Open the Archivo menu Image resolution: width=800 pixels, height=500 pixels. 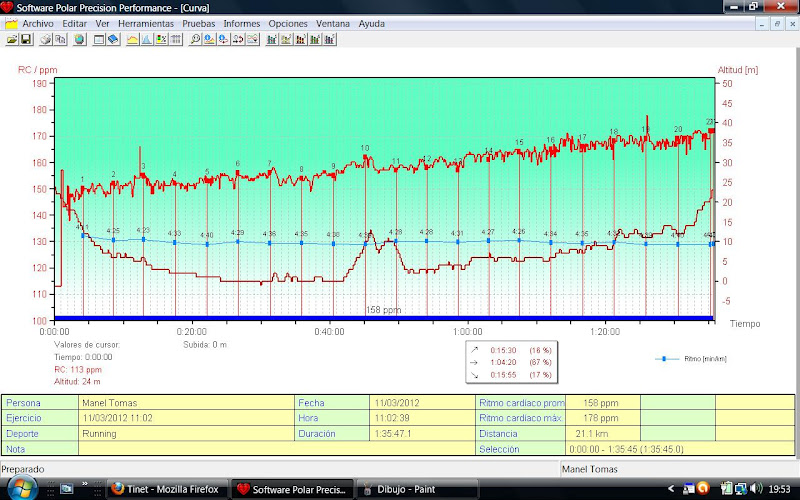(38, 23)
